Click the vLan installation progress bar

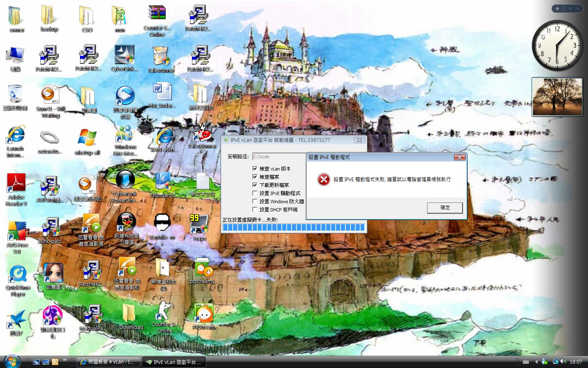(293, 227)
